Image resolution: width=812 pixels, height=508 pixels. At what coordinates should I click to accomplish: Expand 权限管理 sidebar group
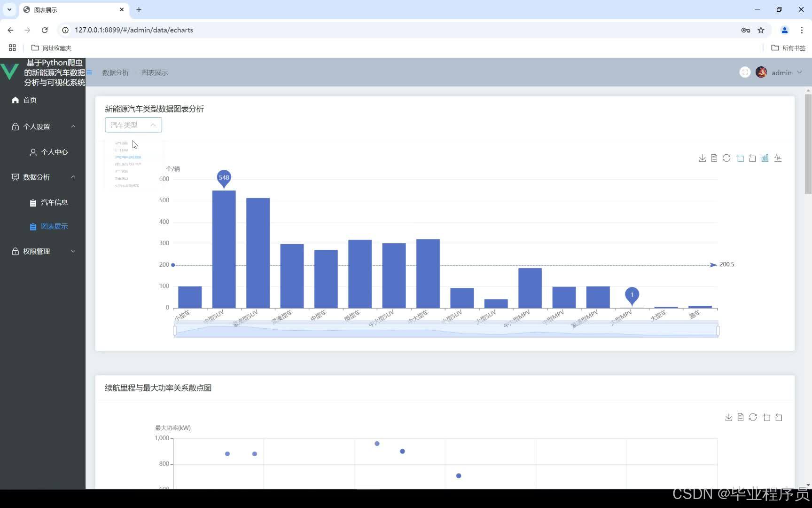[73, 251]
